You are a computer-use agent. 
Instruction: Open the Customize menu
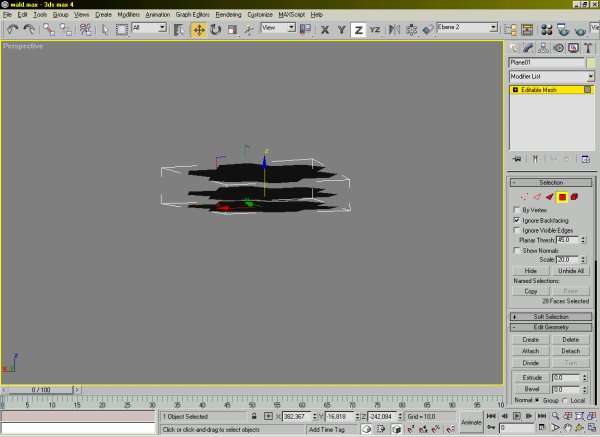(260, 15)
